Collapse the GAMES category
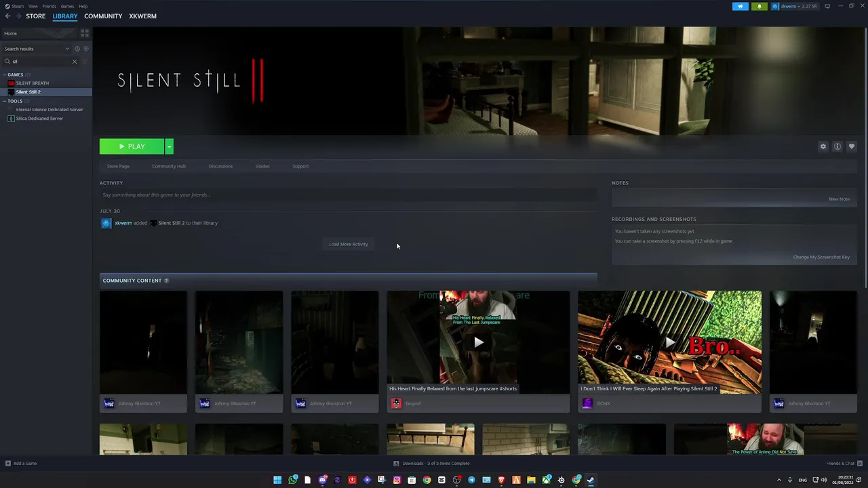The image size is (868, 488). point(4,75)
